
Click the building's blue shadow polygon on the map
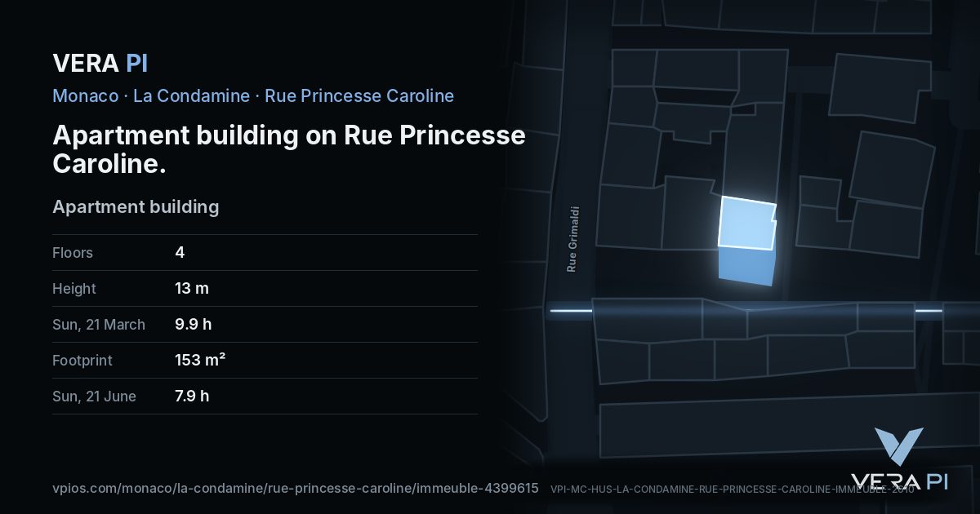click(745, 267)
